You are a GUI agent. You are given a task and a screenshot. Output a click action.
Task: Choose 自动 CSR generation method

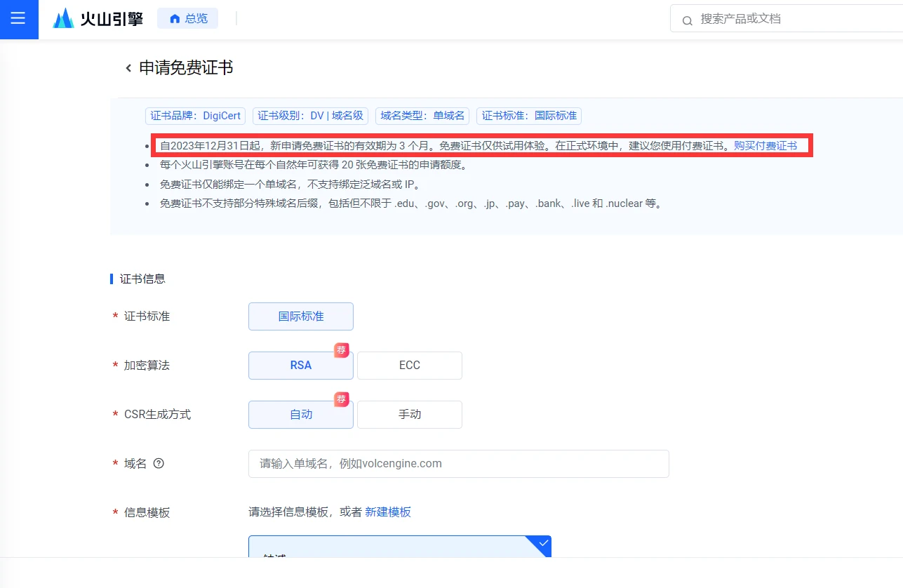pos(300,415)
